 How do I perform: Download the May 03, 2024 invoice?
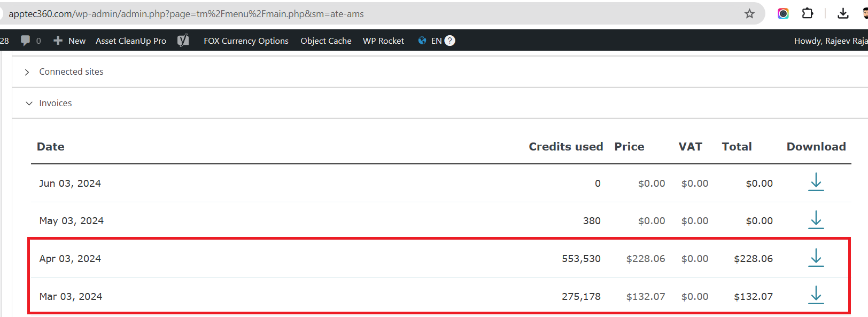point(816,220)
